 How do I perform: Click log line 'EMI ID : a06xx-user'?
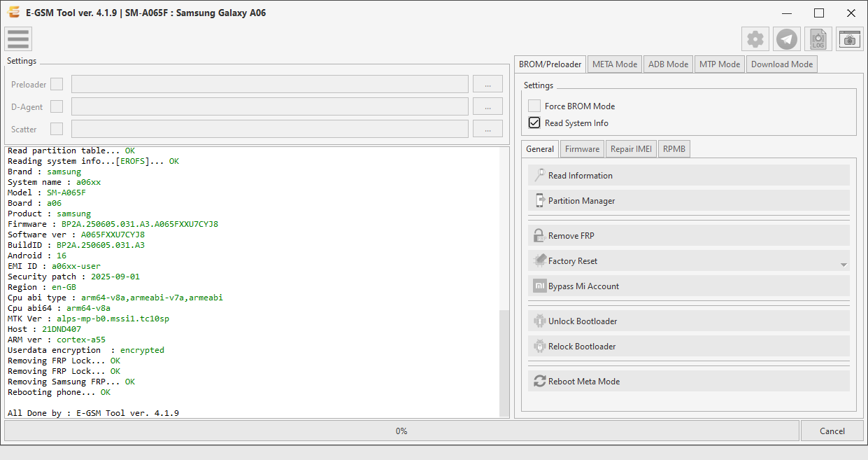[x=54, y=266]
